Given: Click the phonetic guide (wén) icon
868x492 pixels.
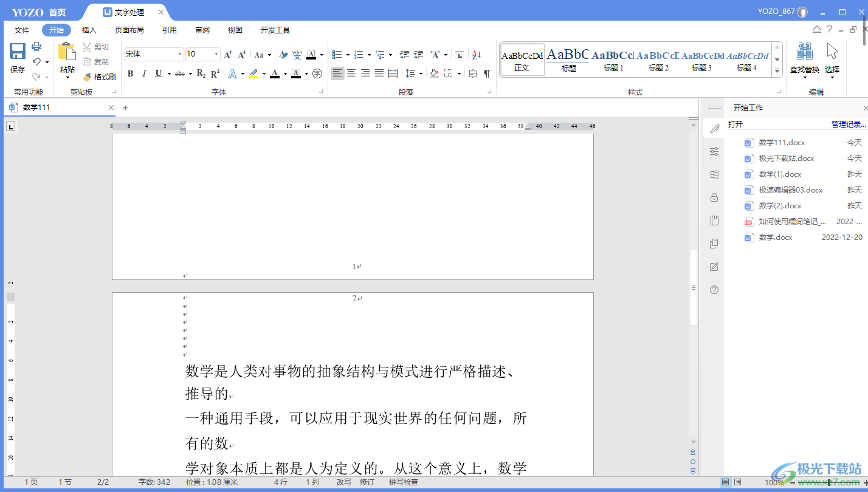Looking at the screenshot, I should (x=297, y=55).
